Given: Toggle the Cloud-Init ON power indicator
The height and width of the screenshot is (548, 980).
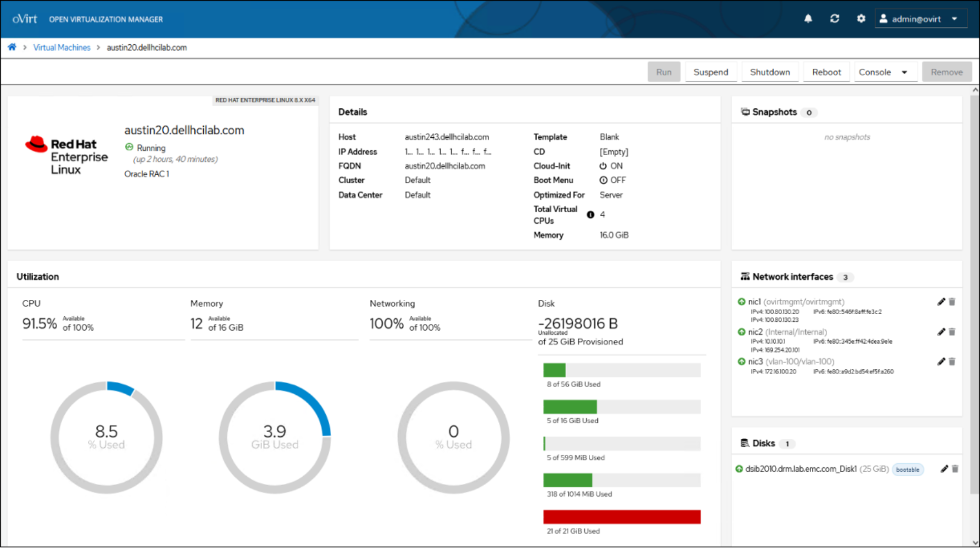Looking at the screenshot, I should 603,166.
